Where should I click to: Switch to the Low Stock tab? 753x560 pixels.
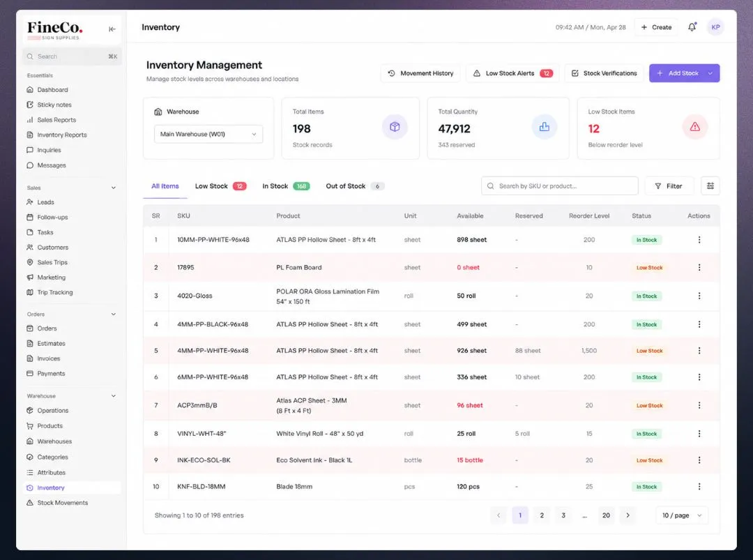pos(220,186)
